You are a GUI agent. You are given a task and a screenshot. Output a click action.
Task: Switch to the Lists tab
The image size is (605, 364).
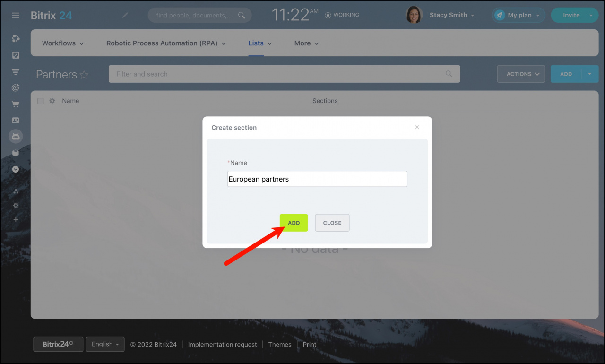256,43
